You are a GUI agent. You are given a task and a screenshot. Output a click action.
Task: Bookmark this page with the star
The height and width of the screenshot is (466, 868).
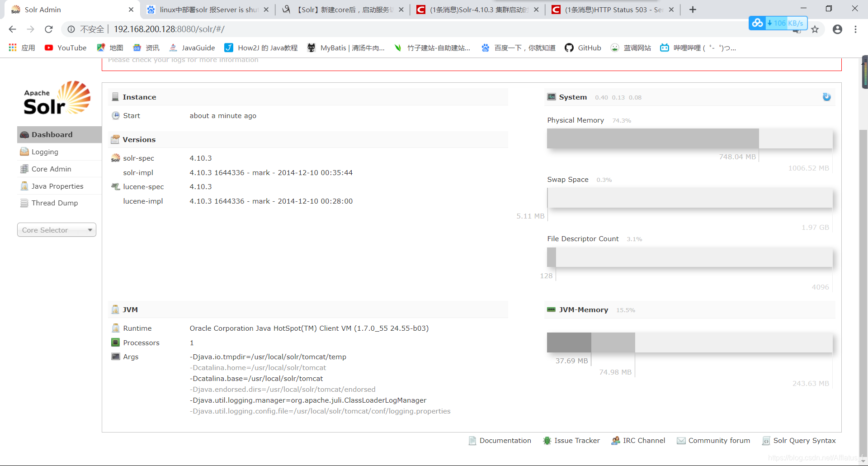click(815, 29)
